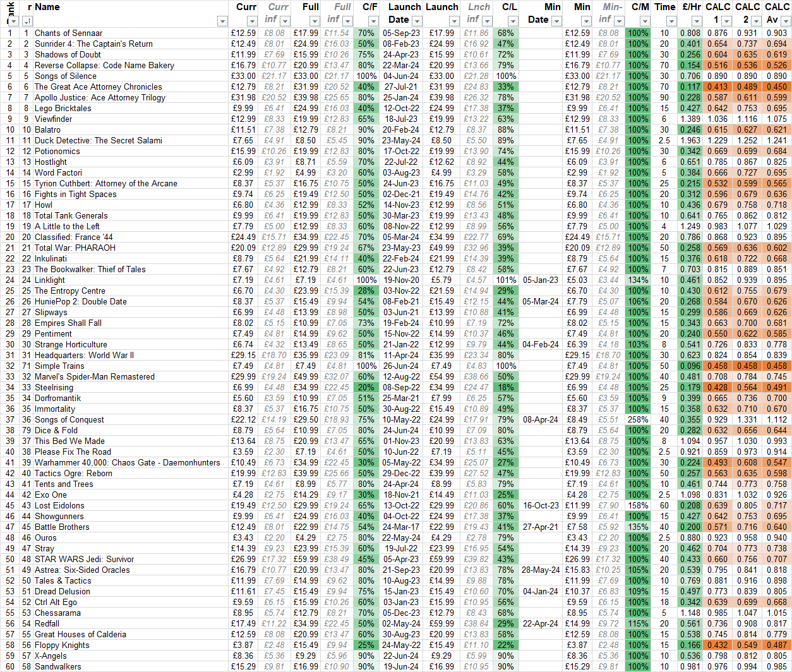
Task: Select C/M cell '258%' for Songs of Conquest
Action: click(639, 419)
